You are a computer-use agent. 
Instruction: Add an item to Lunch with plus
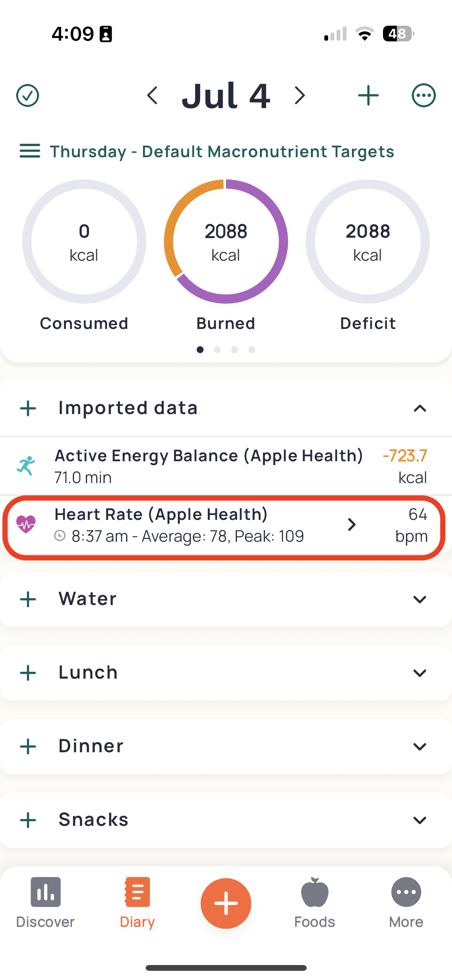[28, 673]
